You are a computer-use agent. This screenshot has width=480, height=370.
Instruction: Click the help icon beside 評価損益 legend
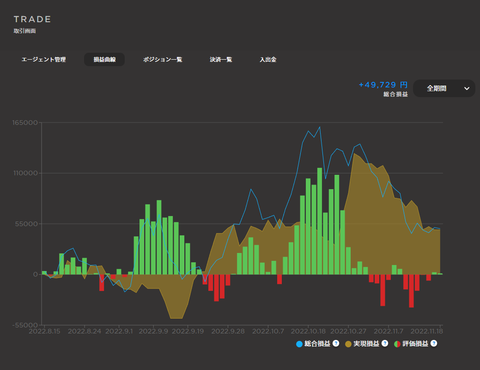pos(434,343)
